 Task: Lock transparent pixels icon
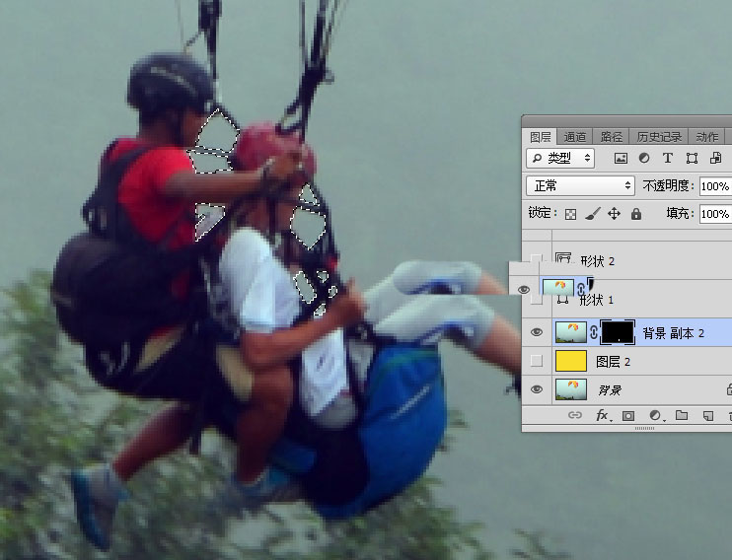coord(570,214)
